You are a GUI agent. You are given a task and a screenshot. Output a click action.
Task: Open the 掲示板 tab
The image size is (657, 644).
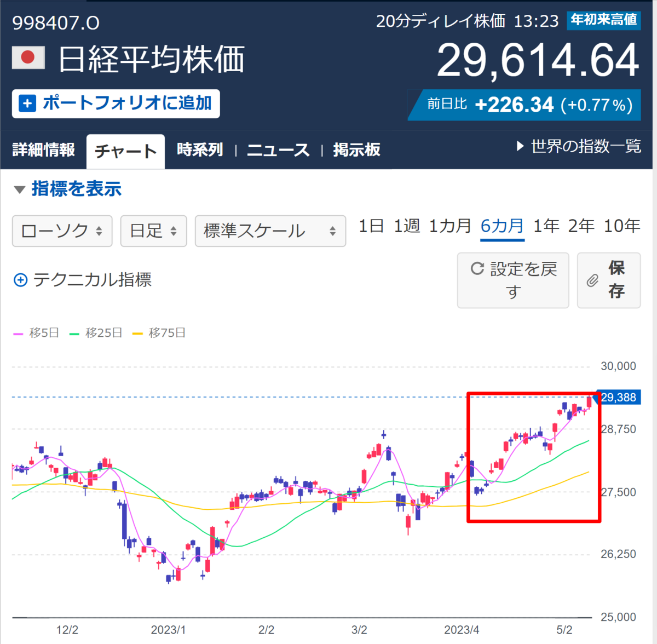point(357,150)
